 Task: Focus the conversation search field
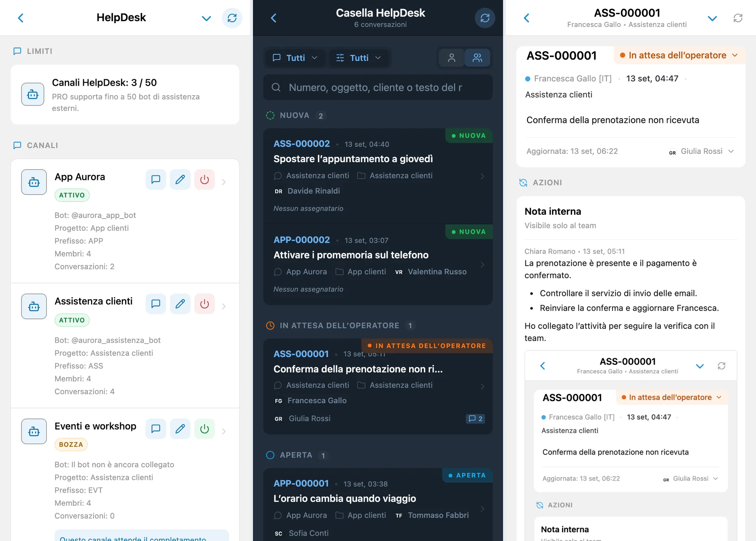pyautogui.click(x=378, y=87)
